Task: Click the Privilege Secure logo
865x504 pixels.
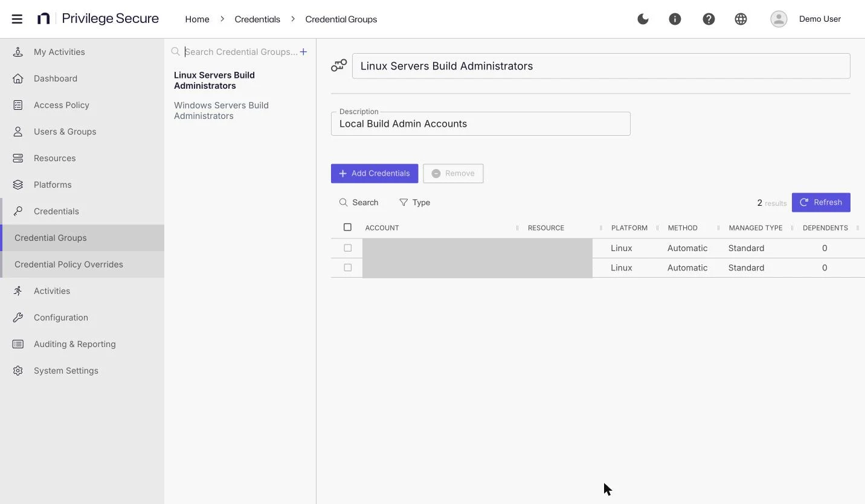Action: 98,19
